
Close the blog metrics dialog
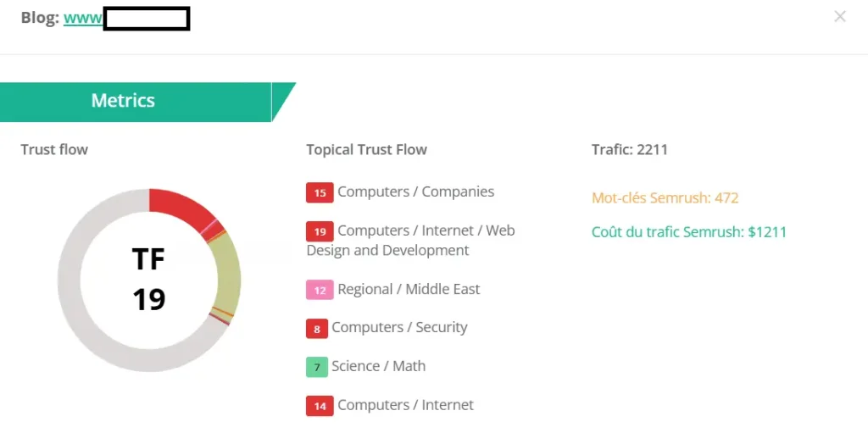[839, 17]
